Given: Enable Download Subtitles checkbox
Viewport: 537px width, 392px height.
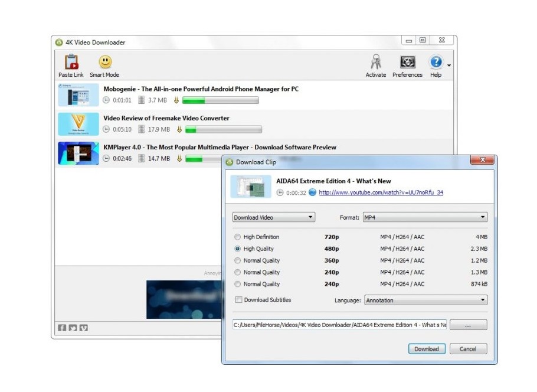Looking at the screenshot, I should (239, 299).
